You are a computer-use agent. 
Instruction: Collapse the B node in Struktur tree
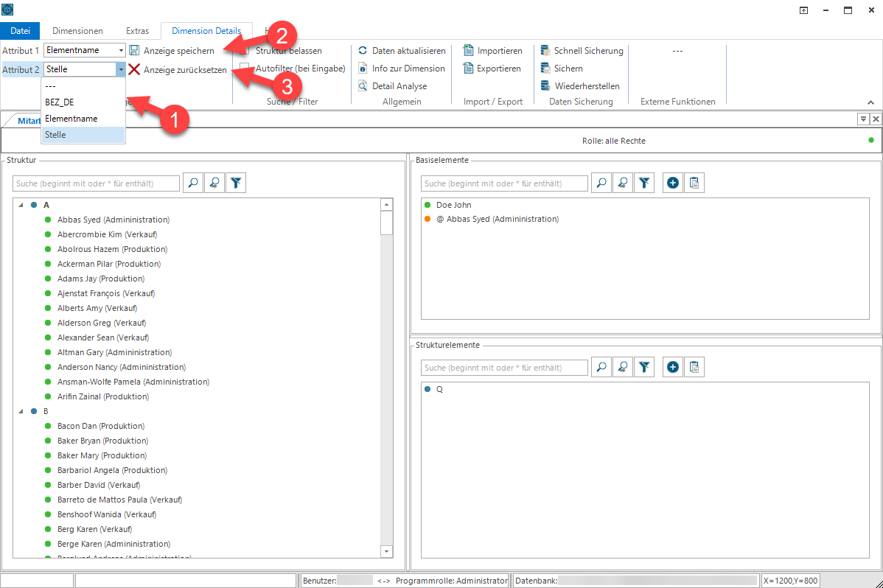[21, 411]
